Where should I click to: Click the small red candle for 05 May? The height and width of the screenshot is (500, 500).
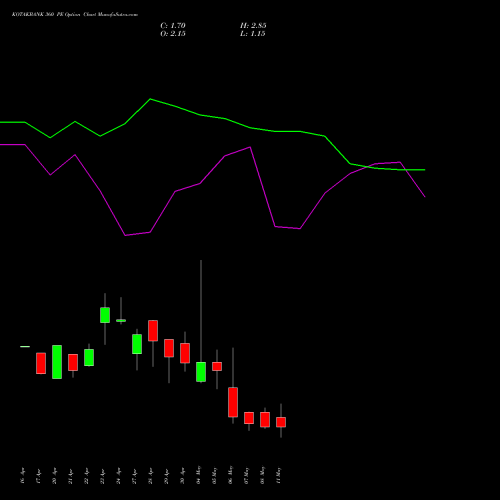[x=217, y=366]
